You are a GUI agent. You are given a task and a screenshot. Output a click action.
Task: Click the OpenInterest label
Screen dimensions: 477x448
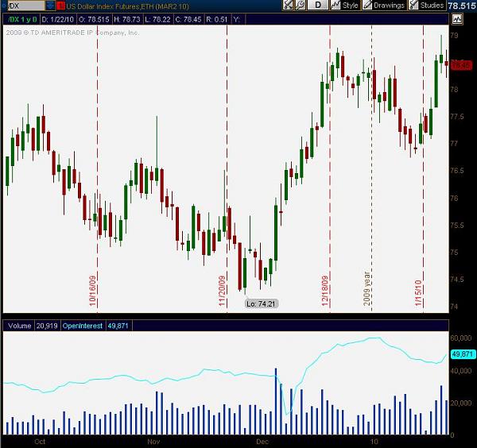pos(83,326)
